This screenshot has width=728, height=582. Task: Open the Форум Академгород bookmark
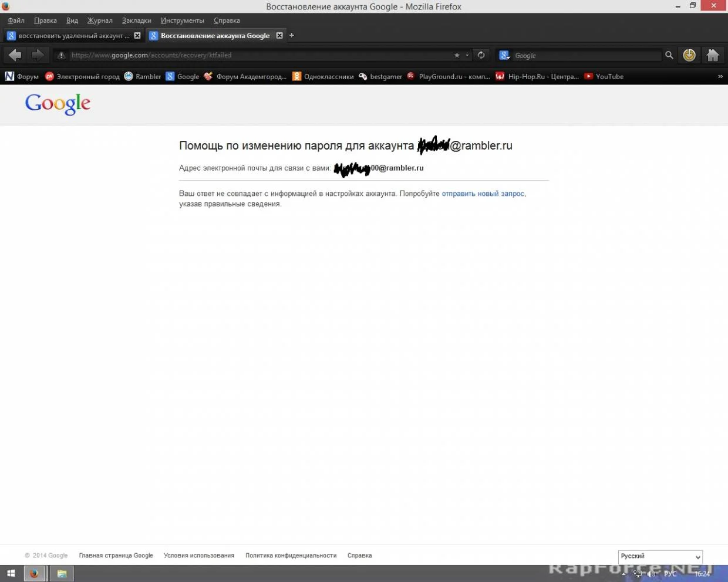tap(245, 76)
